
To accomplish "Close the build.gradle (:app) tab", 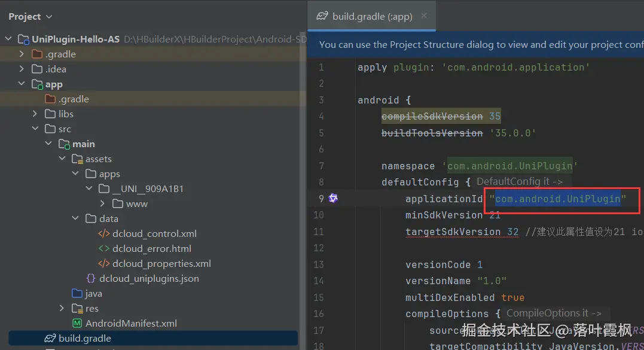I will [x=424, y=16].
